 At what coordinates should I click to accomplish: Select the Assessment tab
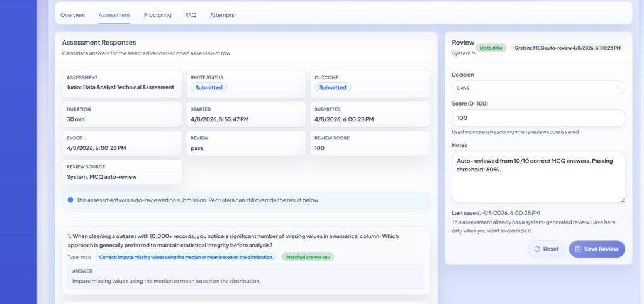114,15
